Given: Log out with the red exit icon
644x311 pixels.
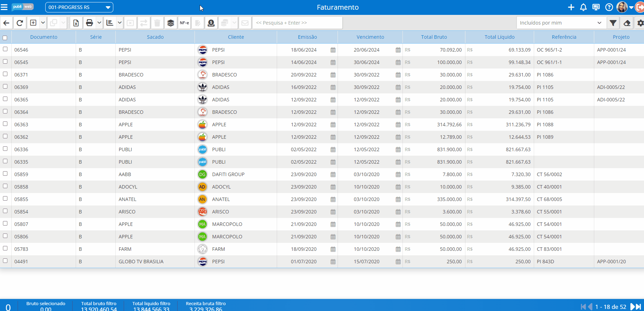Looking at the screenshot, I should tap(640, 7).
